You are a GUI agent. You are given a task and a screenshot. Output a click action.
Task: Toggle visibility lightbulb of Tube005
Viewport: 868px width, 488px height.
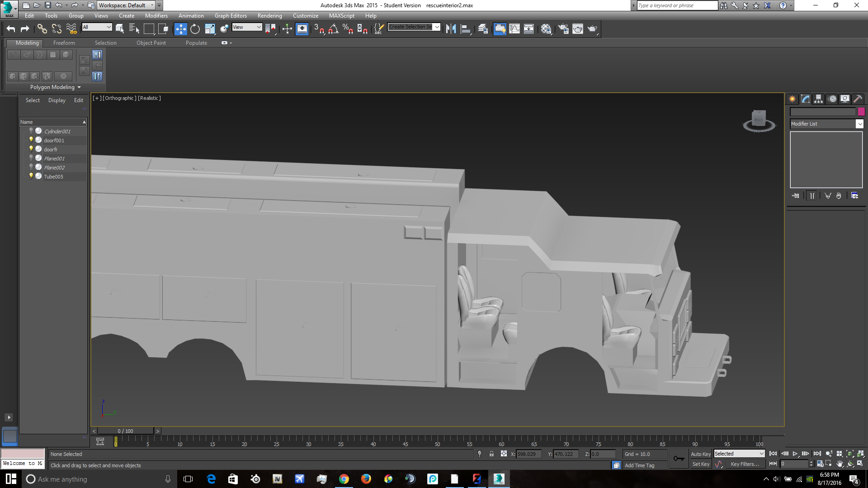[31, 176]
